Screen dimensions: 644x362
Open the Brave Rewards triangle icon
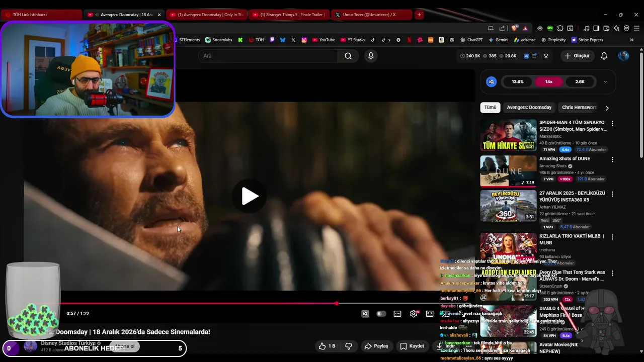click(x=525, y=28)
